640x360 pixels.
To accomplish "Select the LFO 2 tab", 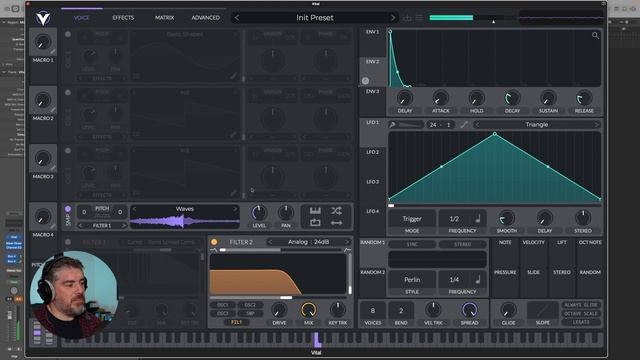I will 372,152.
